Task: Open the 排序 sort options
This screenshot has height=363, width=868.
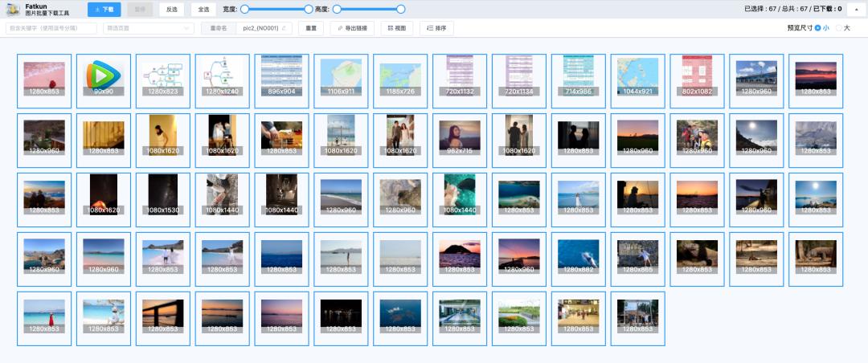Action: click(437, 28)
